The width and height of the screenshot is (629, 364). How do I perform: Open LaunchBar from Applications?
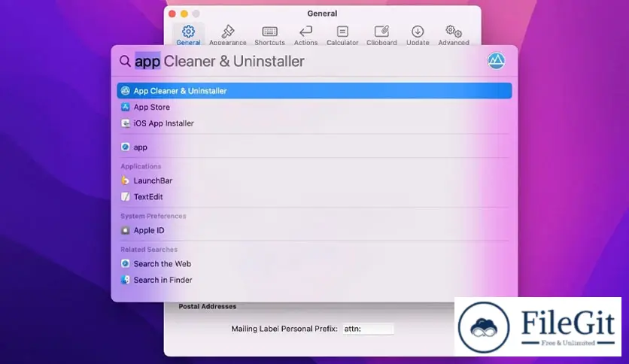314,180
